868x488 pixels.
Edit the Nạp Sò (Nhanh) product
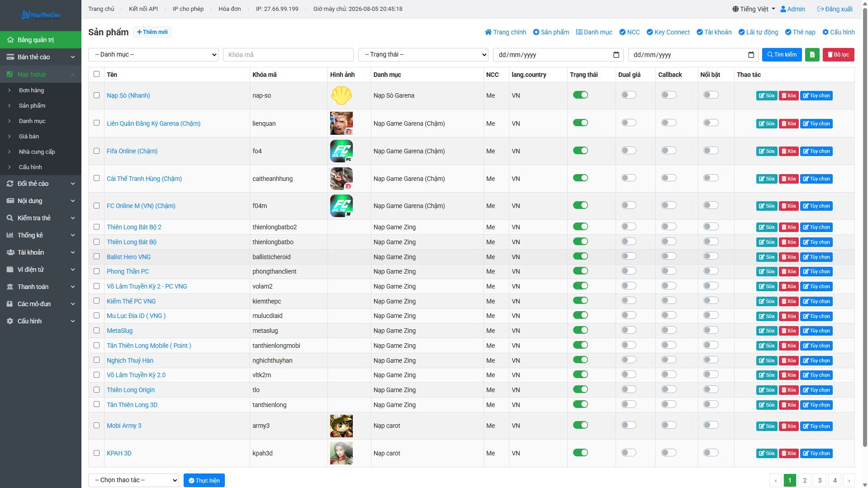pyautogui.click(x=766, y=95)
